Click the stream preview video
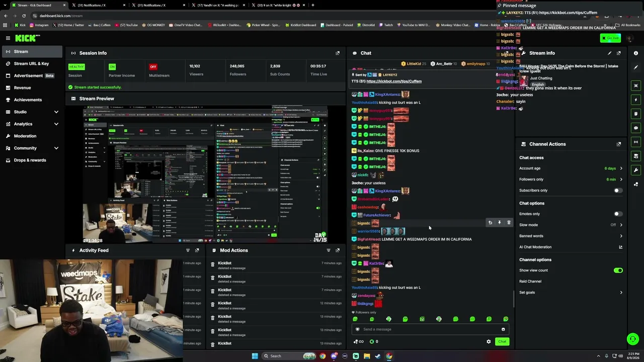This screenshot has width=644, height=362. [205, 174]
